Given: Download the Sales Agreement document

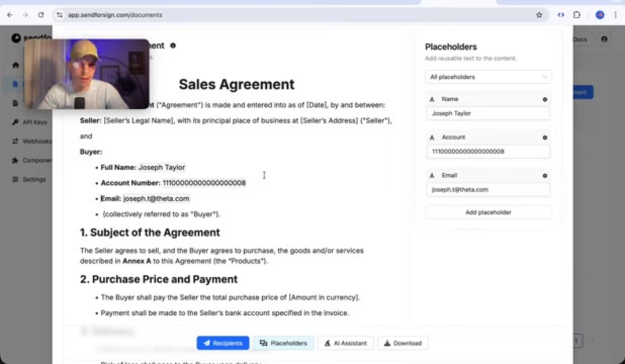Looking at the screenshot, I should click(x=403, y=343).
